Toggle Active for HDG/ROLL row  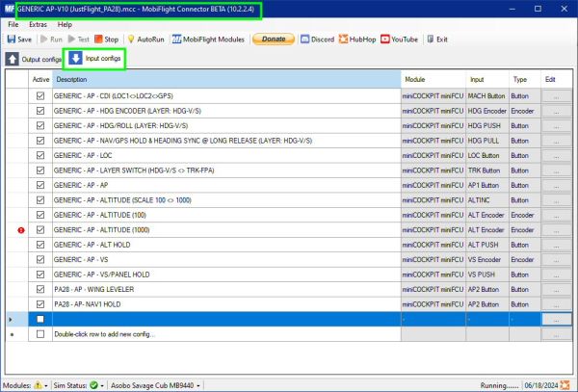coord(40,125)
